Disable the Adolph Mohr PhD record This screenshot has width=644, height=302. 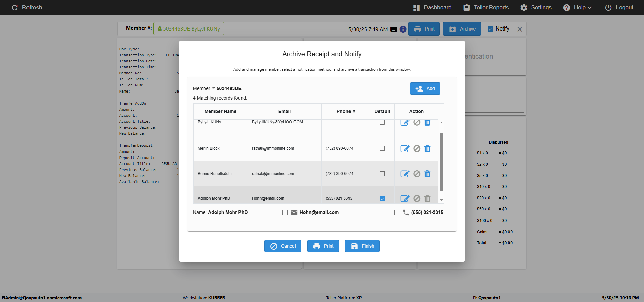click(x=417, y=199)
